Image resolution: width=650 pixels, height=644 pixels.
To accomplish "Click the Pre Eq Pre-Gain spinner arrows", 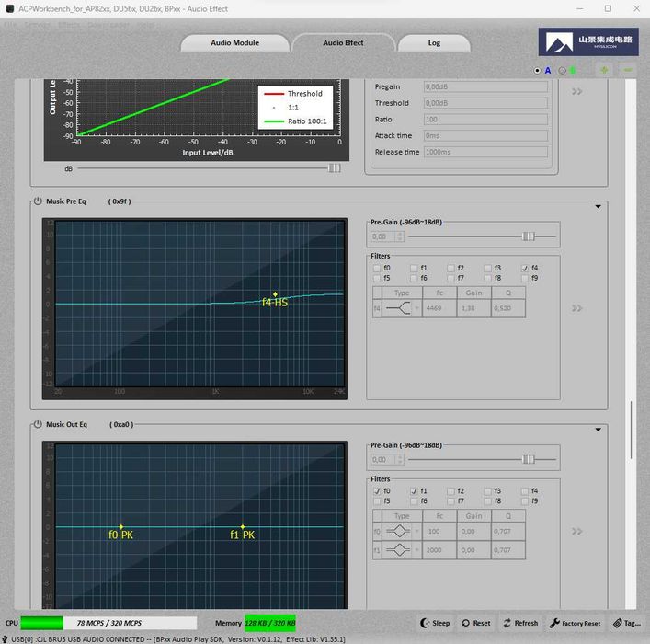I will click(x=400, y=236).
